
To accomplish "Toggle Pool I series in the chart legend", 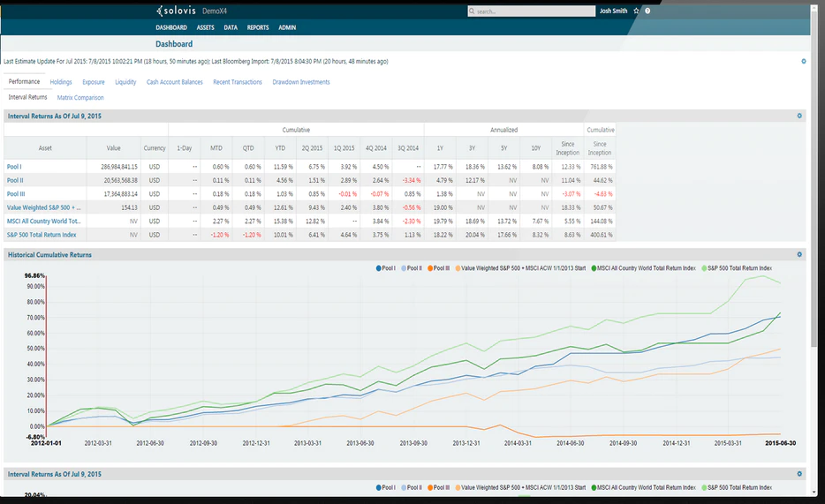I will tap(385, 268).
